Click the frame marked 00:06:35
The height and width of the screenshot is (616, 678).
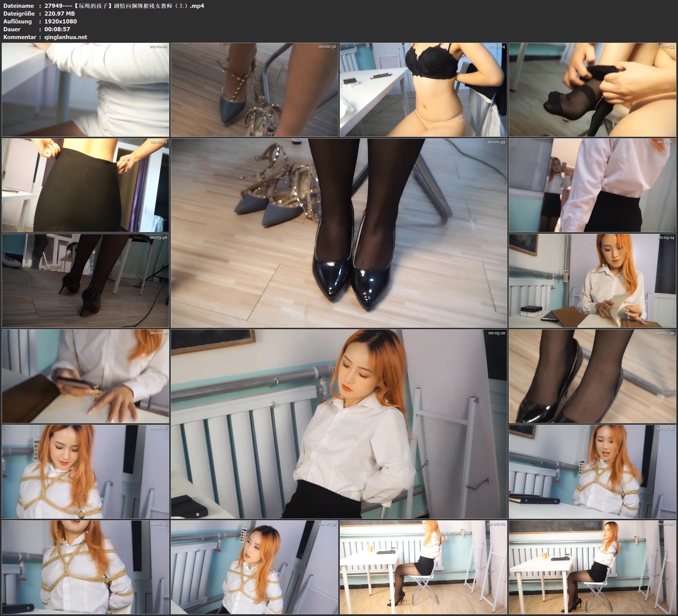click(593, 471)
